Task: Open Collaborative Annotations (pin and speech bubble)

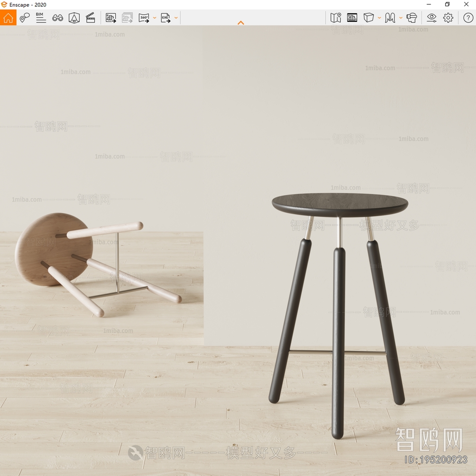Action: point(25,18)
